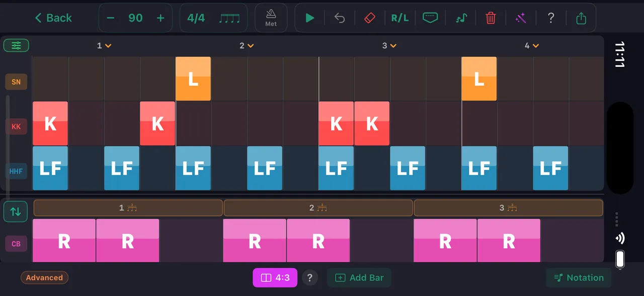Toggle the first cowbell R note in group 3

click(x=445, y=241)
